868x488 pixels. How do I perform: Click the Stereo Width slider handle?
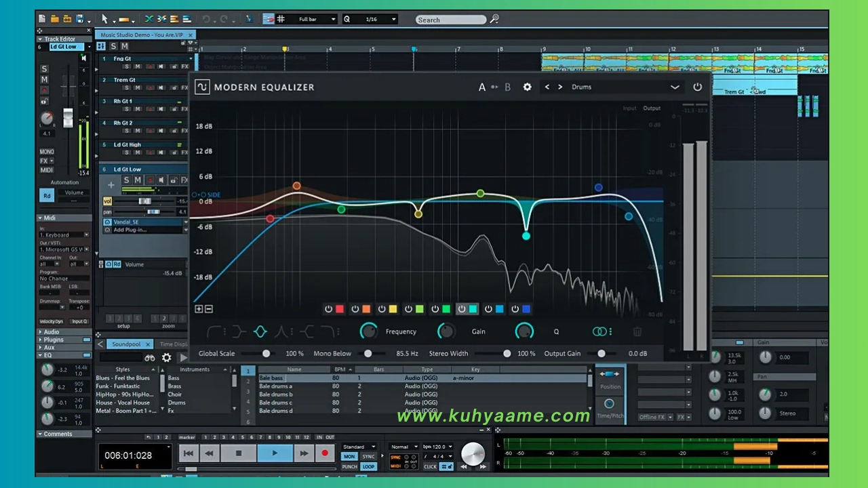pyautogui.click(x=507, y=353)
